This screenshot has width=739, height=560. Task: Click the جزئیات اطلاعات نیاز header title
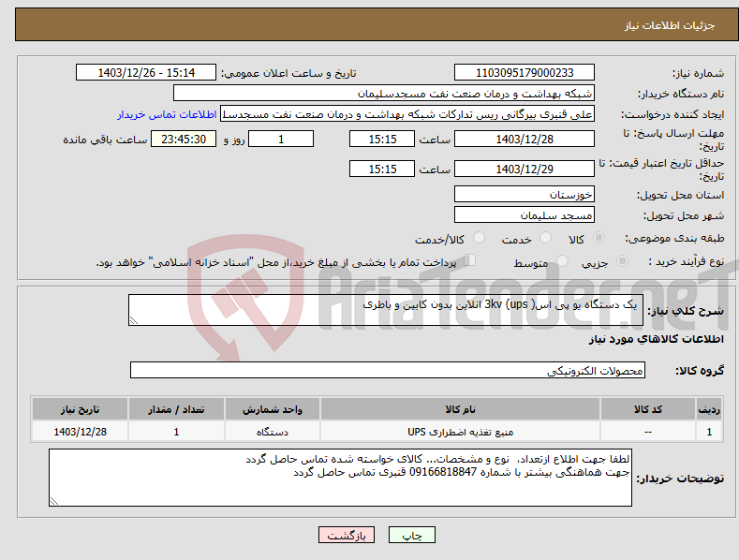point(670,25)
